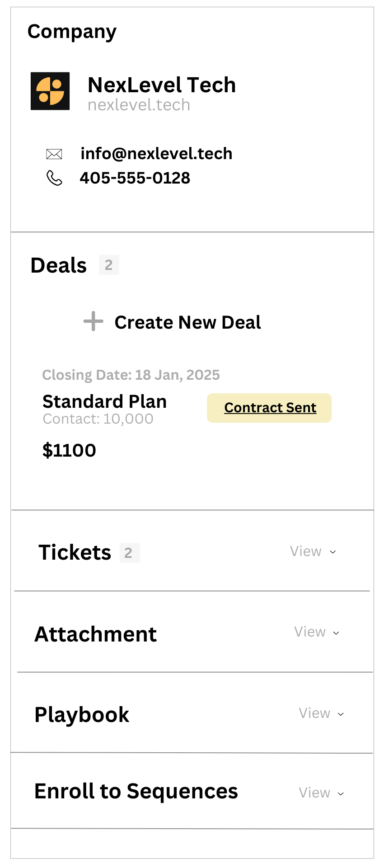Click the chevron arrow beside Playbook View
Image resolution: width=384 pixels, height=868 pixels.
(x=341, y=714)
